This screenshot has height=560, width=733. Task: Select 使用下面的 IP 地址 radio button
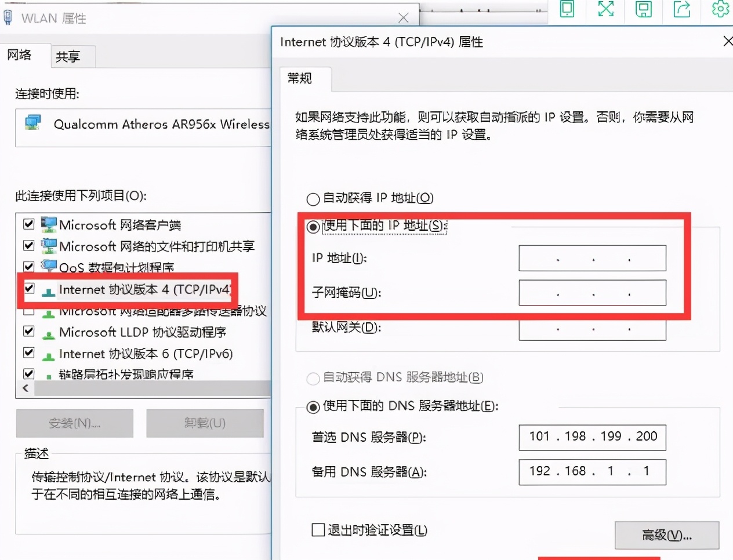(313, 227)
